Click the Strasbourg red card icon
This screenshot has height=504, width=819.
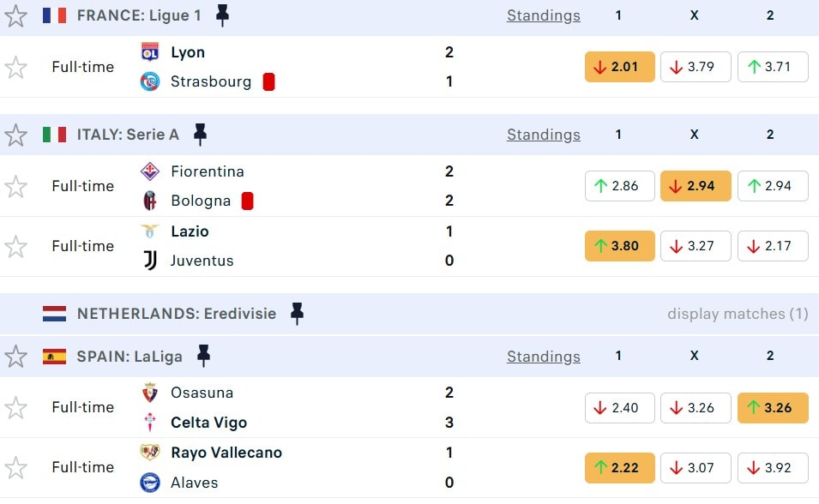click(x=268, y=81)
